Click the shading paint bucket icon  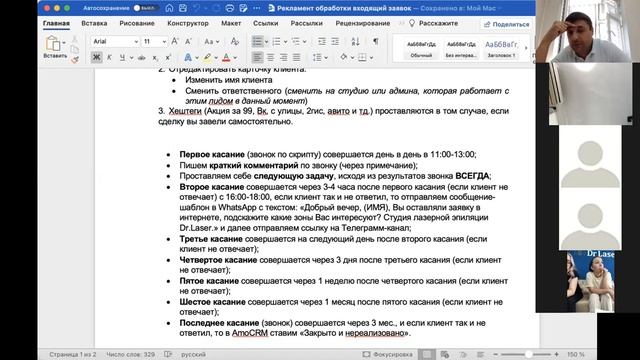tap(343, 58)
